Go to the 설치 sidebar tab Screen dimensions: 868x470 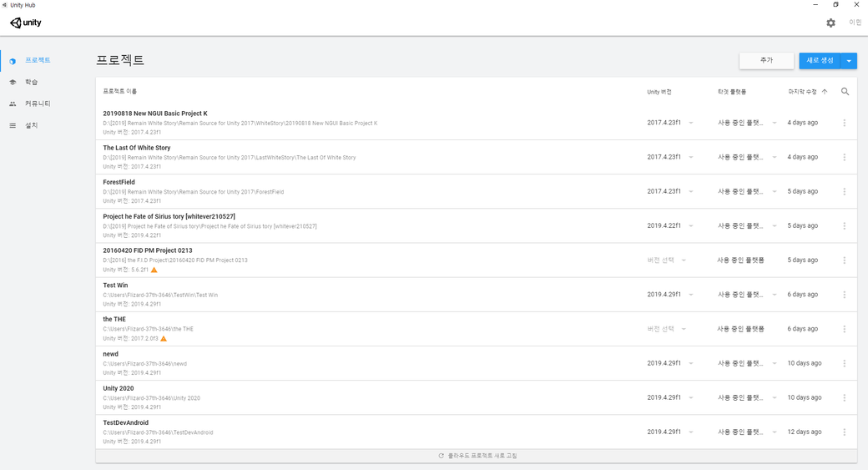coord(31,125)
